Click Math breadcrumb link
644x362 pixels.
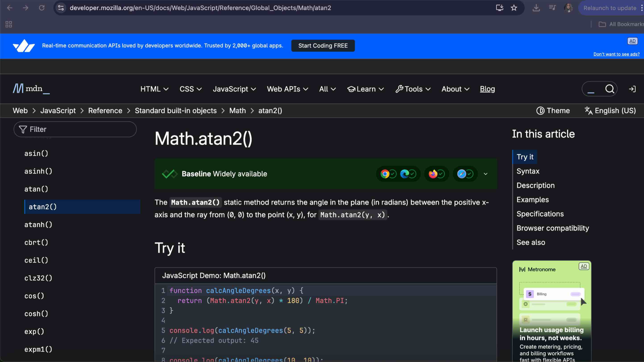pos(237,111)
